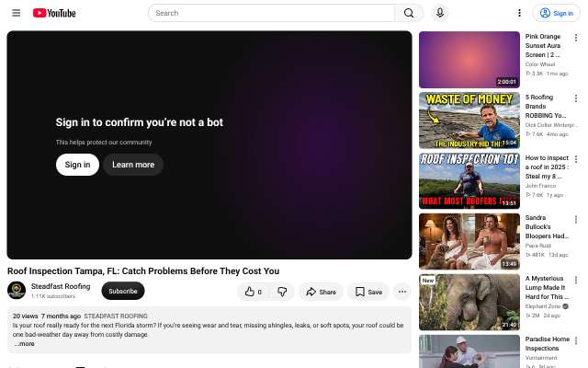The width and height of the screenshot is (588, 368).
Task: Expand description with ...more
Action: [x=25, y=344]
